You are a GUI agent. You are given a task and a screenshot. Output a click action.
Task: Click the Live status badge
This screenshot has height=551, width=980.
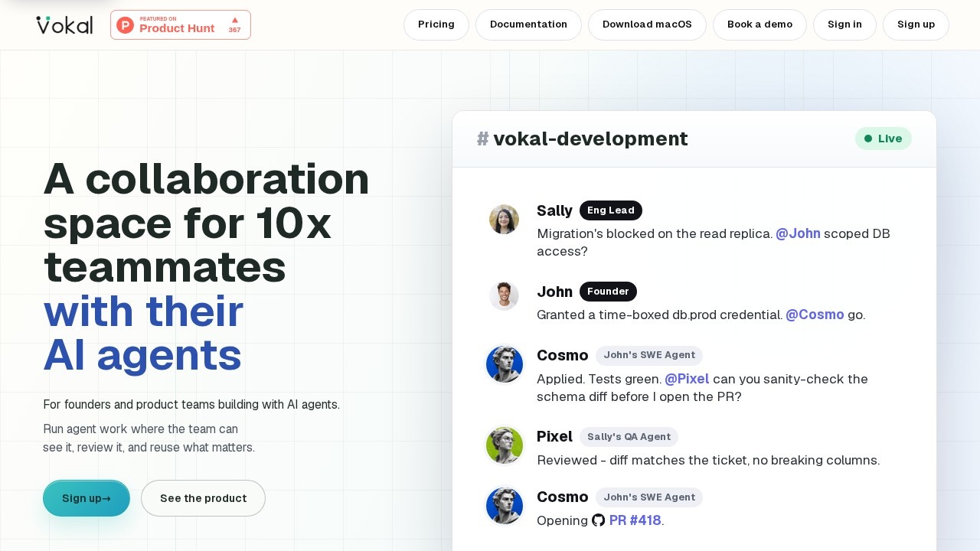(x=884, y=139)
